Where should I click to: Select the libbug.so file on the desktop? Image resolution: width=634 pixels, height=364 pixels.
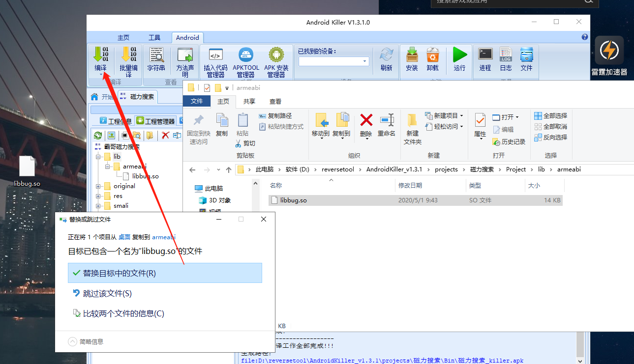pos(27,172)
